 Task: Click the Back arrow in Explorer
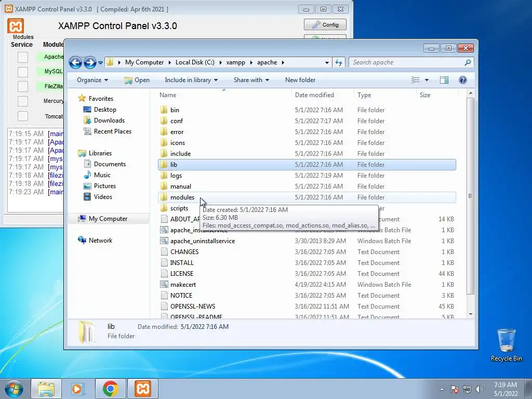point(75,62)
